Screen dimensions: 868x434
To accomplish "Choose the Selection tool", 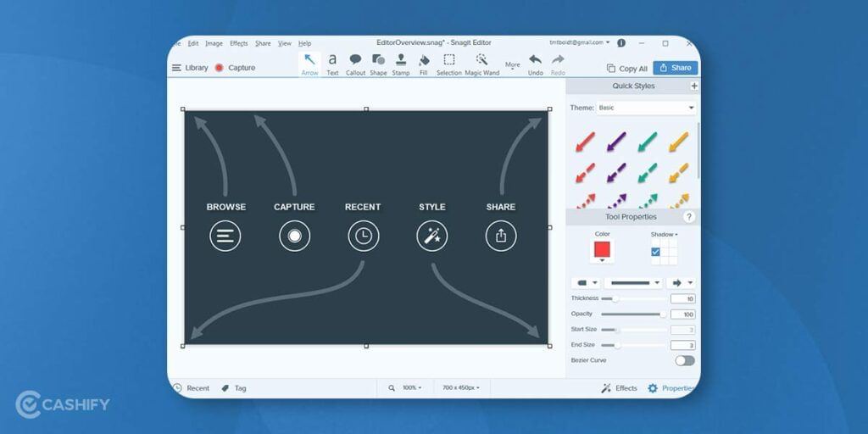I will click(x=449, y=64).
